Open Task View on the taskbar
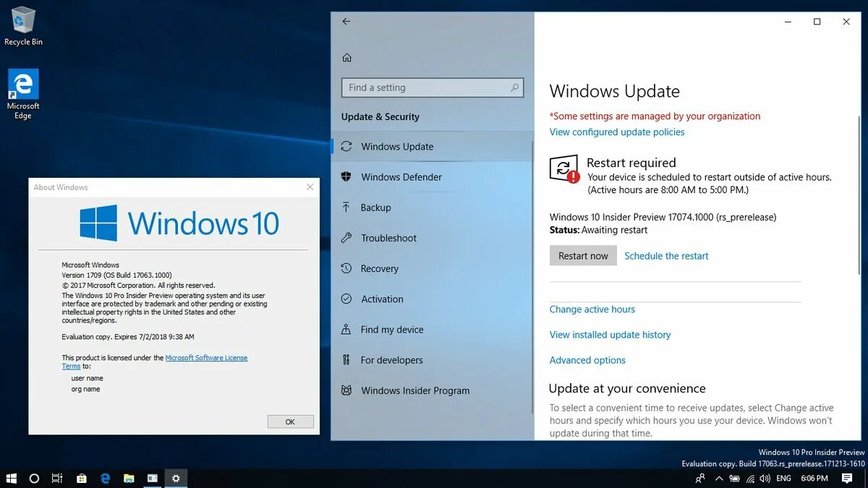The width and height of the screenshot is (868, 488). pos(57,479)
